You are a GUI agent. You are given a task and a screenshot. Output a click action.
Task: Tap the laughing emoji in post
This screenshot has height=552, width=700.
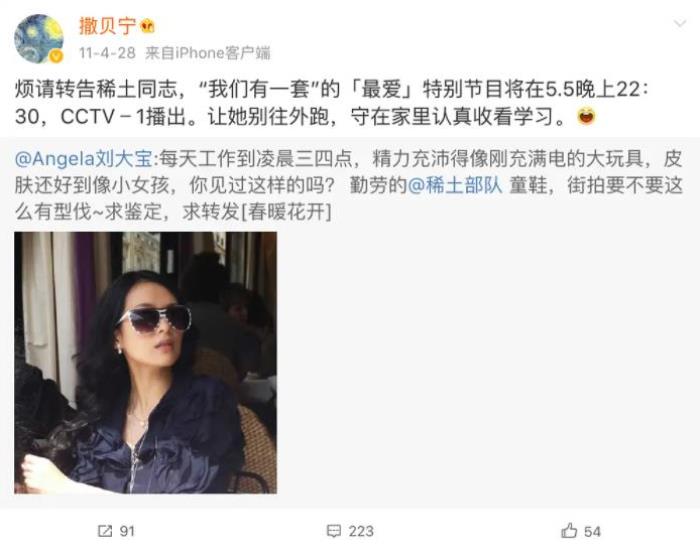point(586,116)
